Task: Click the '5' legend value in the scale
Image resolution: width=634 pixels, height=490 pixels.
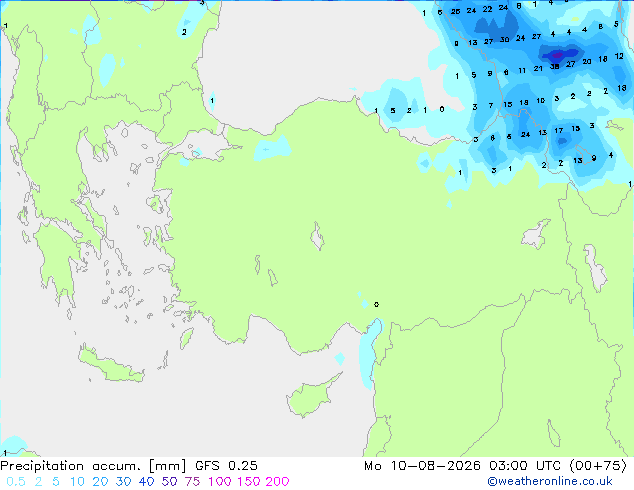Action: click(56, 482)
